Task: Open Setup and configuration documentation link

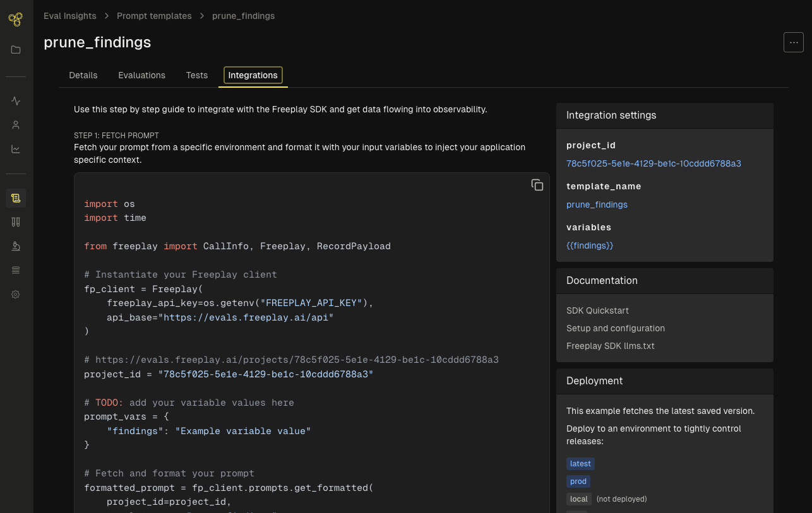Action: 616,328
